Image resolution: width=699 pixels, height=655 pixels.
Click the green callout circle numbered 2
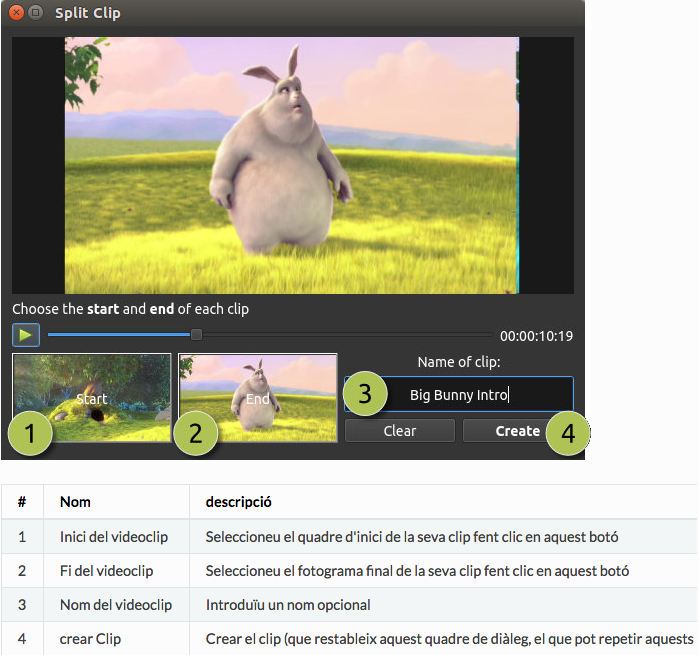coord(196,434)
